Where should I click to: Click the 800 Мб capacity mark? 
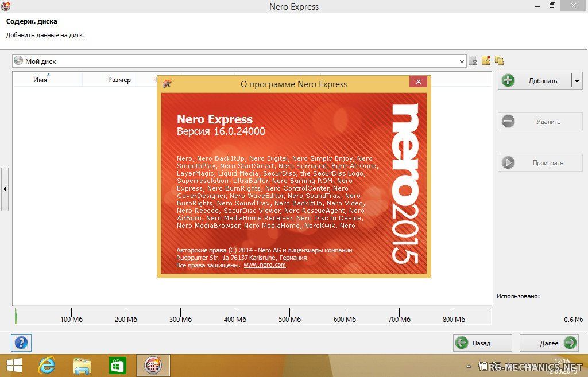[x=454, y=319]
